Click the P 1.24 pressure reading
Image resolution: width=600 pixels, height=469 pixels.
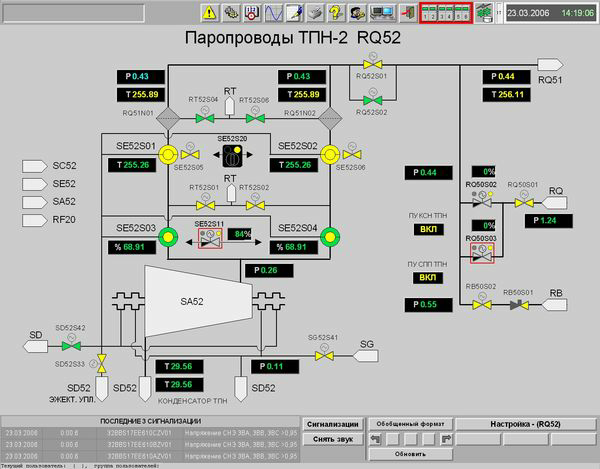(x=549, y=221)
